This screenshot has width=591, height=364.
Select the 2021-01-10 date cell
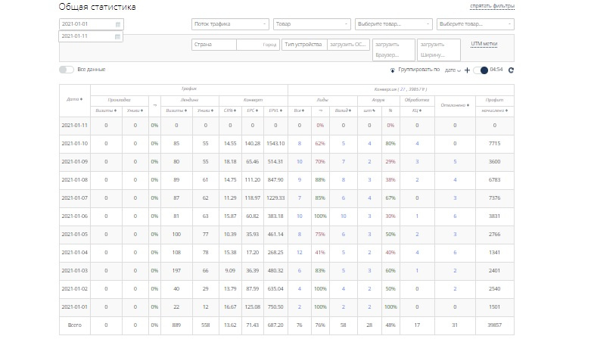point(75,144)
